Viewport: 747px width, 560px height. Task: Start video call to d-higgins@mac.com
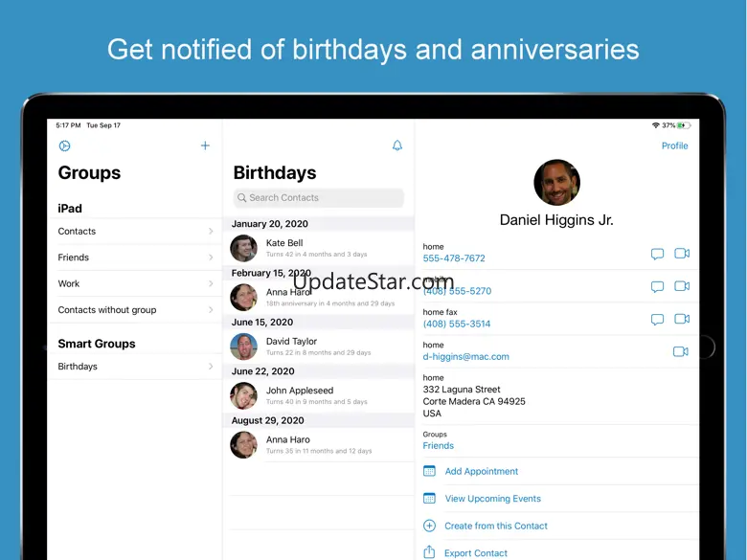point(681,352)
